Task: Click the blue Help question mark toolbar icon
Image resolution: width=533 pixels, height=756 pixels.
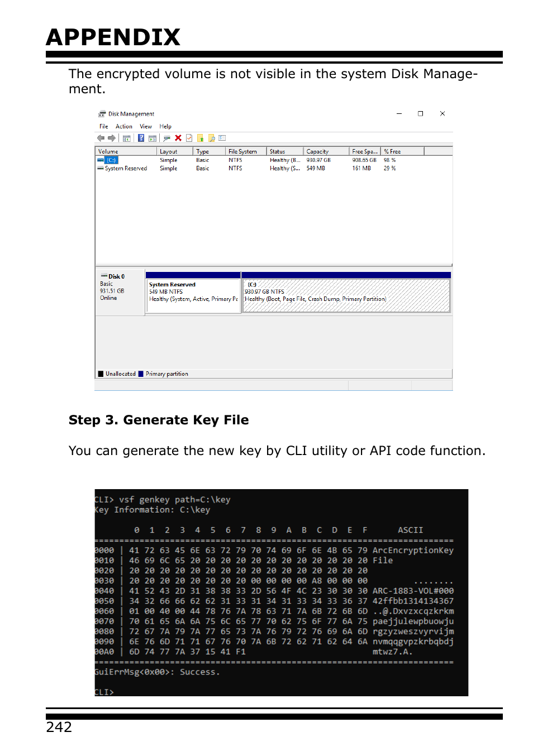Action: pyautogui.click(x=141, y=138)
